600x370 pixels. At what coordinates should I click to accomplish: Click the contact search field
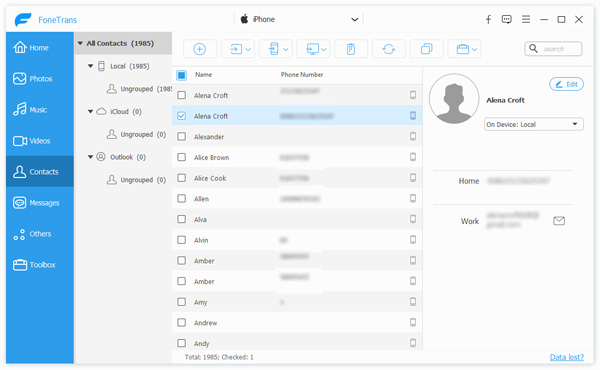[553, 49]
